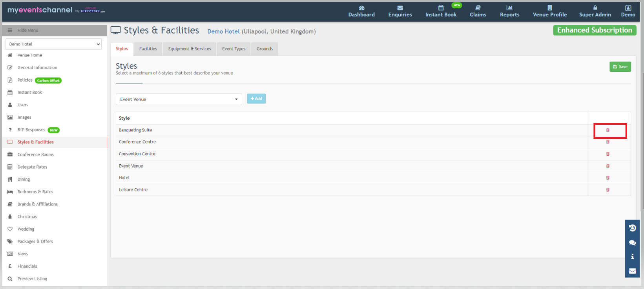Open the chat bubbles icon

(x=632, y=243)
